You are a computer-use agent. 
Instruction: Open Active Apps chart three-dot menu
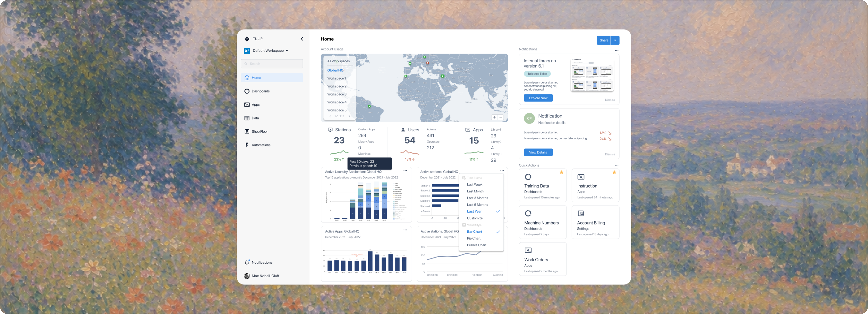coord(405,230)
